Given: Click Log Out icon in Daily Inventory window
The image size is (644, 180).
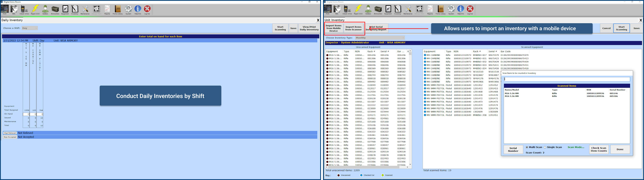Looking at the screenshot, I should pyautogui.click(x=147, y=9).
